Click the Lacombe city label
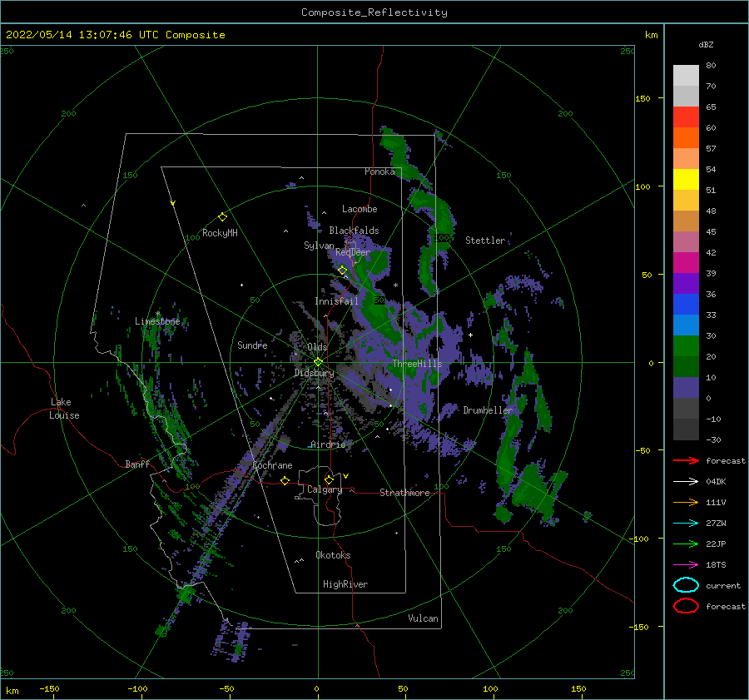 tap(360, 209)
